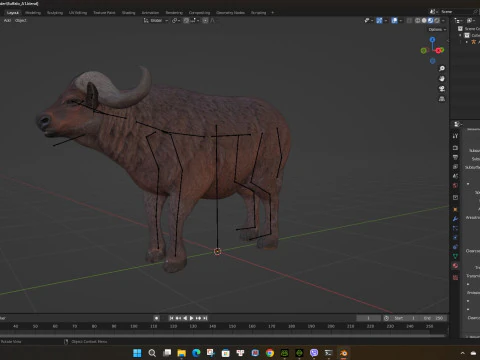The width and height of the screenshot is (480, 360).
Task: Select material preview viewport shading
Action: coord(430,21)
